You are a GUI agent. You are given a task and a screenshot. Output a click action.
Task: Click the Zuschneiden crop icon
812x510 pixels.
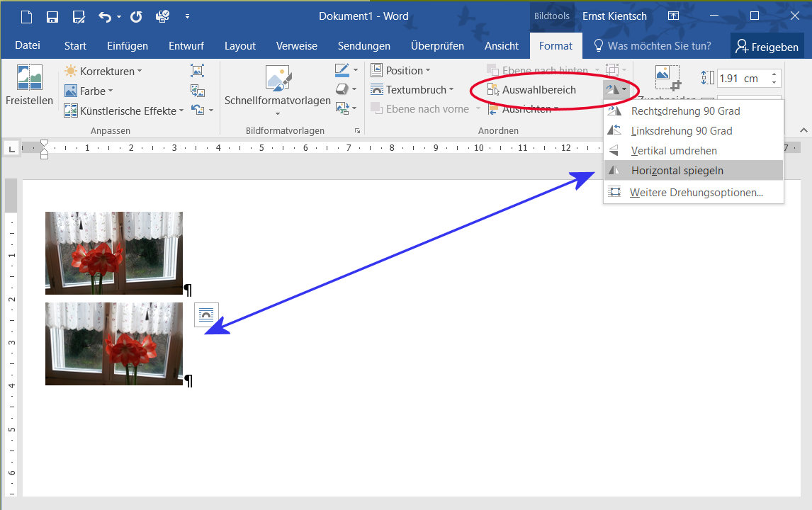pos(667,77)
